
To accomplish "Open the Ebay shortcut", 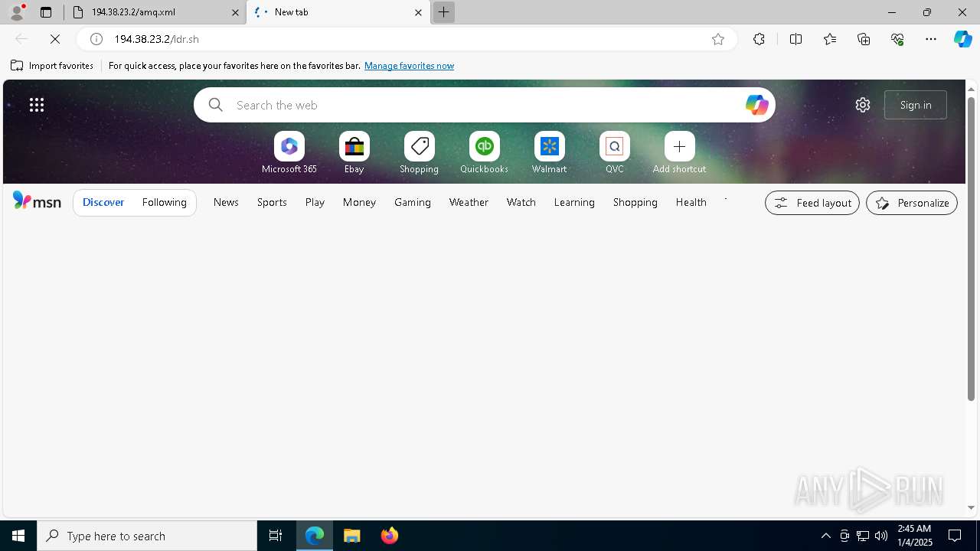I will (354, 153).
